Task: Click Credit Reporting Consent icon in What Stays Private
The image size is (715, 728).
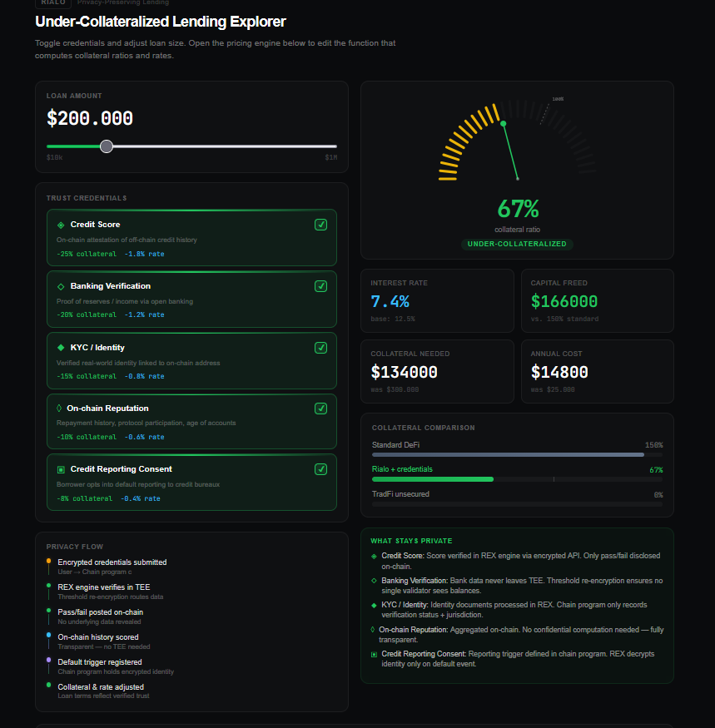Action: click(x=374, y=655)
